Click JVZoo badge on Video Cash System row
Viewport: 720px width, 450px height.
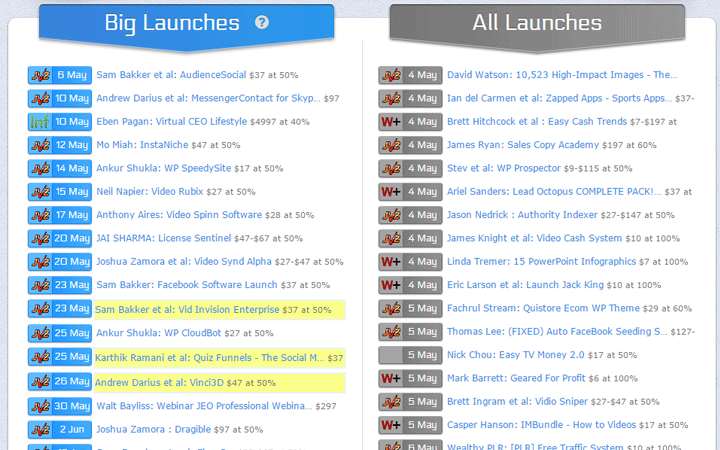click(391, 239)
